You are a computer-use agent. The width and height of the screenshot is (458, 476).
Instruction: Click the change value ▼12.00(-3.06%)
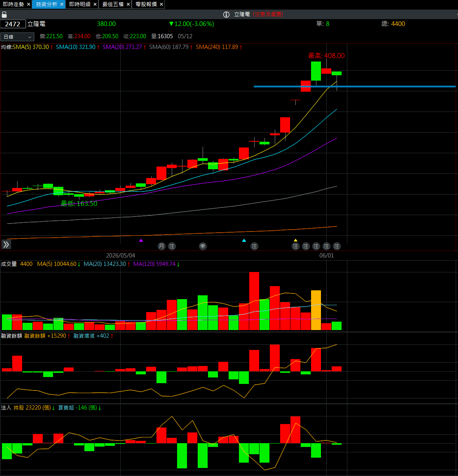click(x=192, y=24)
